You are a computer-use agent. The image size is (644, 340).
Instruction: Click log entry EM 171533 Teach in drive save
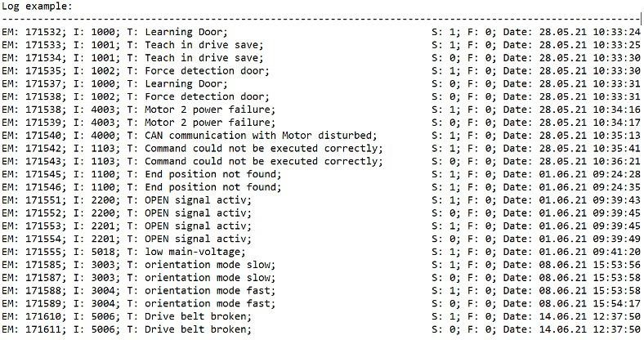point(321,45)
